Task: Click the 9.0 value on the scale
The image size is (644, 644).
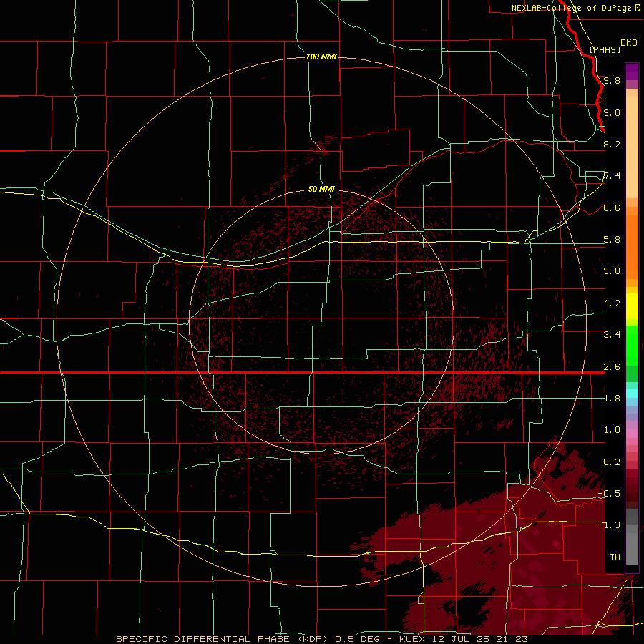Action: click(x=612, y=112)
